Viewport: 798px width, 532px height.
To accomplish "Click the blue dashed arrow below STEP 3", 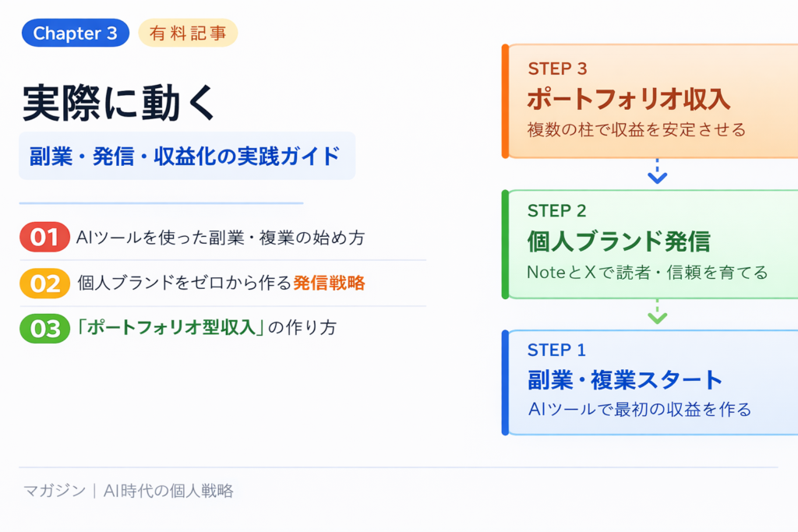I will coord(658,172).
